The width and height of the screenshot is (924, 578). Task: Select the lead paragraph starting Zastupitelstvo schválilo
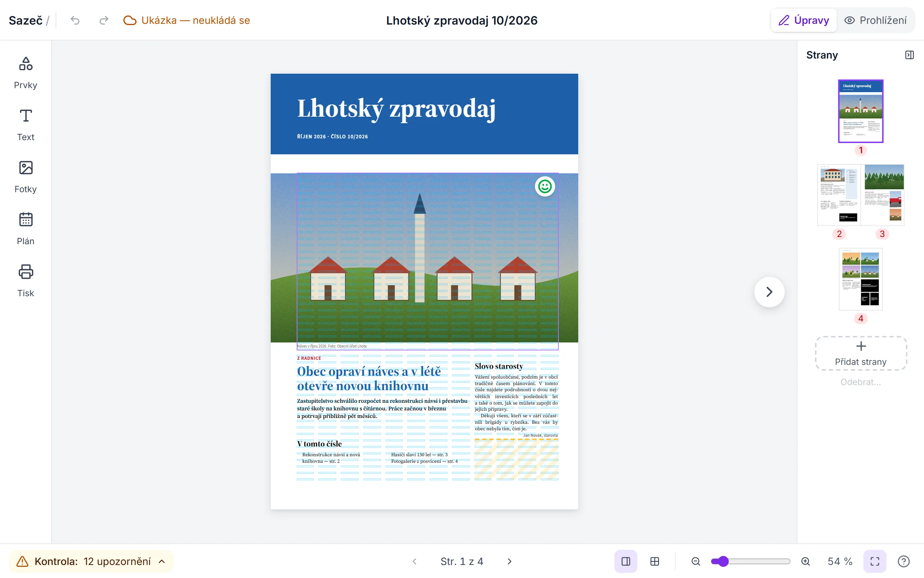tap(382, 408)
